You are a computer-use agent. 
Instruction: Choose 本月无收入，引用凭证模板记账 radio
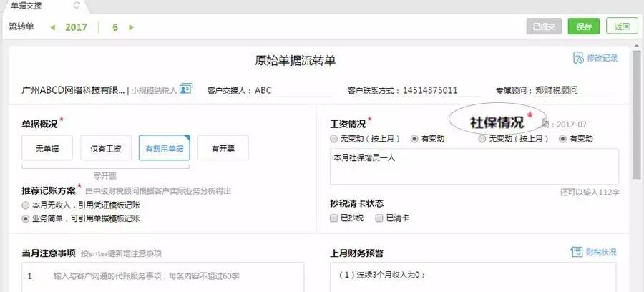26,205
